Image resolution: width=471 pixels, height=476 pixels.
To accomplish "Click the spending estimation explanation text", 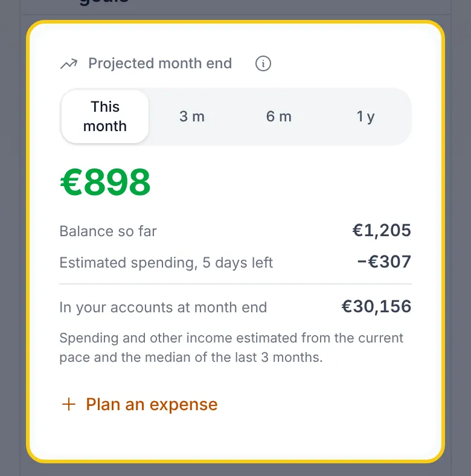I will pyautogui.click(x=231, y=347).
